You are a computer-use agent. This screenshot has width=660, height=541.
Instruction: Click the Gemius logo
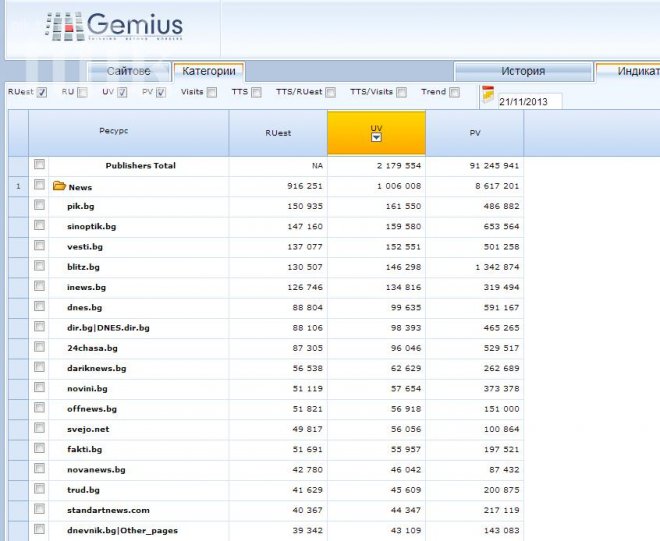click(114, 27)
